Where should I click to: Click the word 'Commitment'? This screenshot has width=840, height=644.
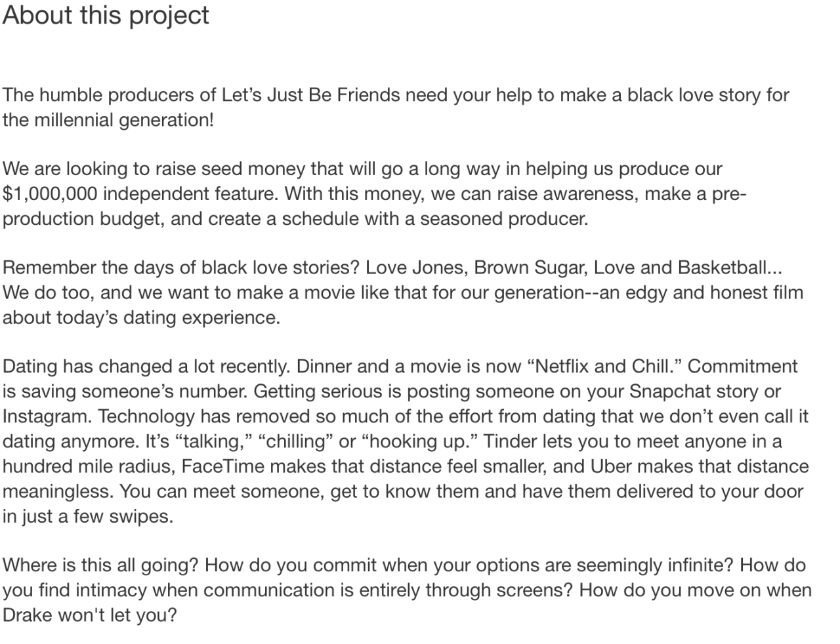pos(743,367)
